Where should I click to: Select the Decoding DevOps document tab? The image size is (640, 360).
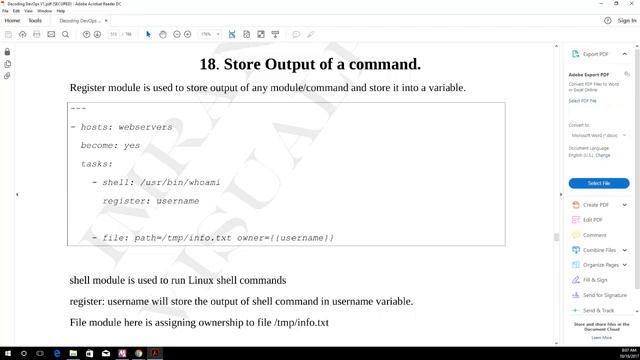pos(80,20)
